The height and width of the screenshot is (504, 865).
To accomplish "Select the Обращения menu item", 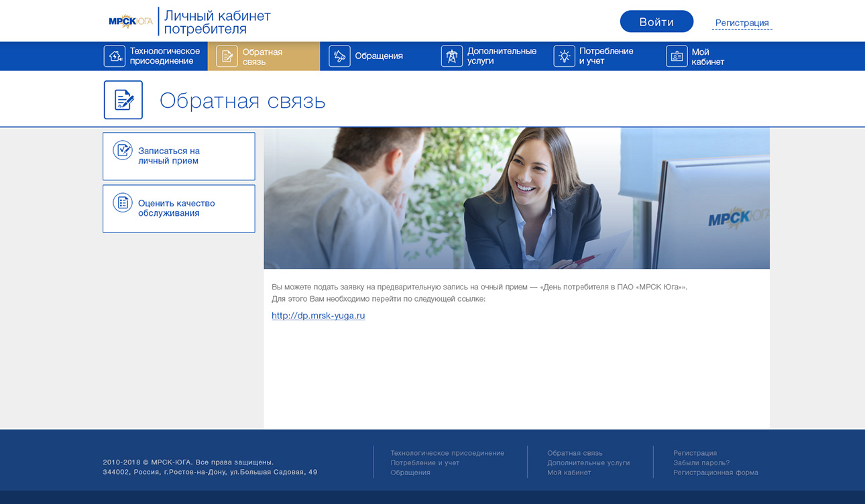I will [x=379, y=56].
